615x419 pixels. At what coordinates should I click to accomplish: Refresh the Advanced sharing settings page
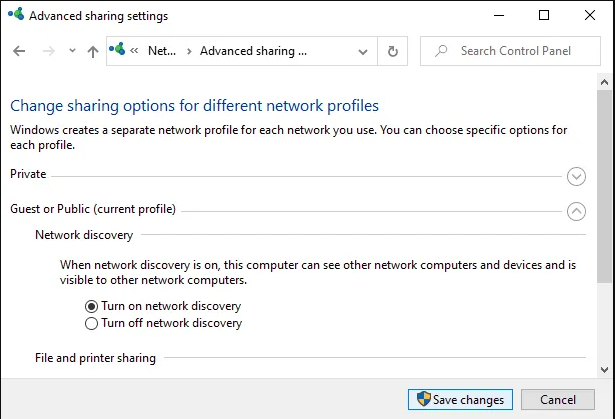point(393,51)
